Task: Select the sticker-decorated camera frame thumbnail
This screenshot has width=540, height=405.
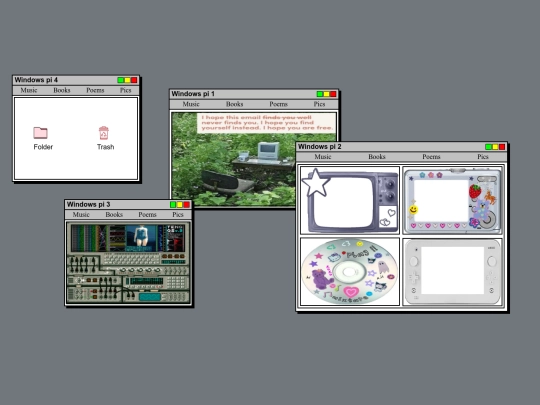Action: [x=452, y=200]
